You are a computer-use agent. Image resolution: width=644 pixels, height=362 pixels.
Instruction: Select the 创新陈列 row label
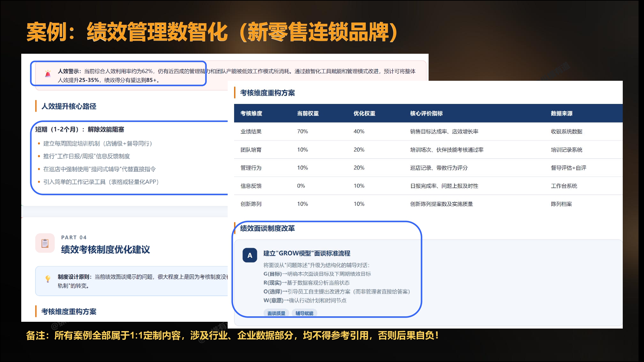click(251, 204)
